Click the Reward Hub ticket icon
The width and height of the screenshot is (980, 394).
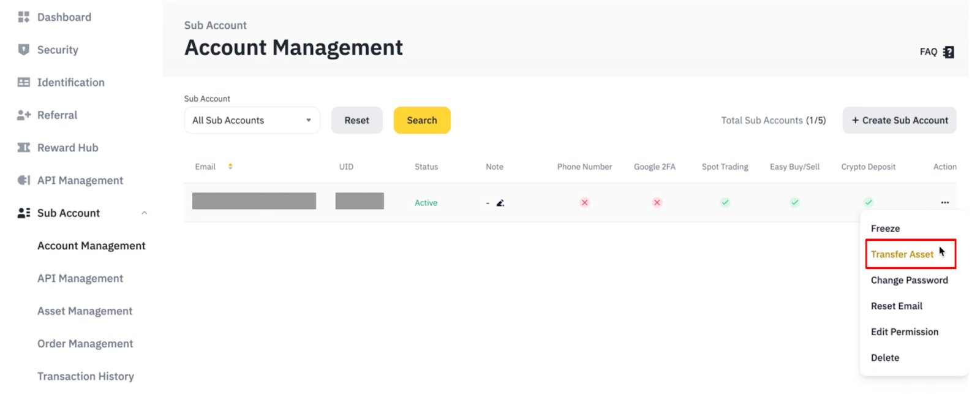[x=24, y=148]
